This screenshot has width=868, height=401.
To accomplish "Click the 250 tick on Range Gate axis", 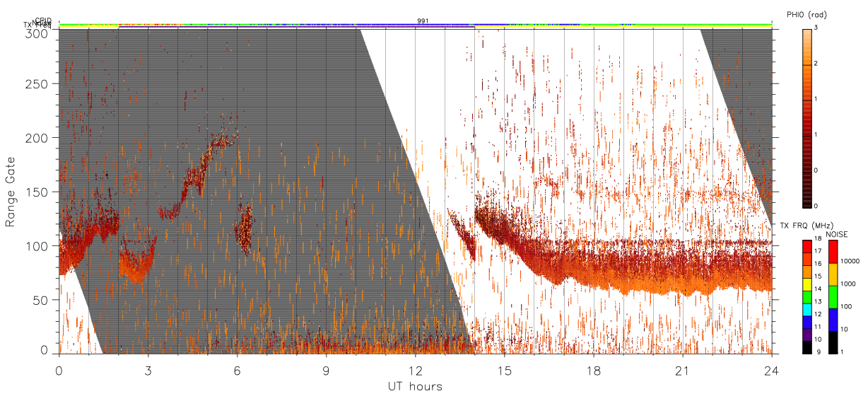I will pyautogui.click(x=37, y=83).
